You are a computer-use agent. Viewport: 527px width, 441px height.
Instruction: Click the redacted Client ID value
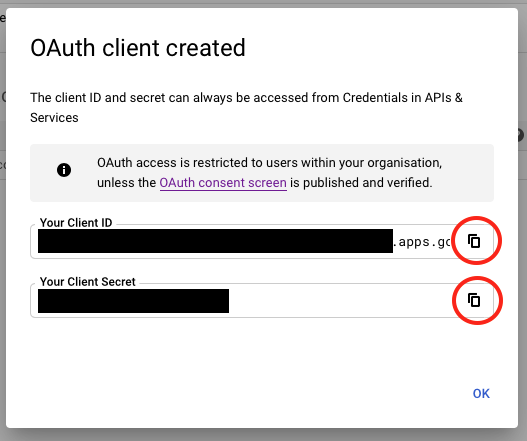coord(215,241)
